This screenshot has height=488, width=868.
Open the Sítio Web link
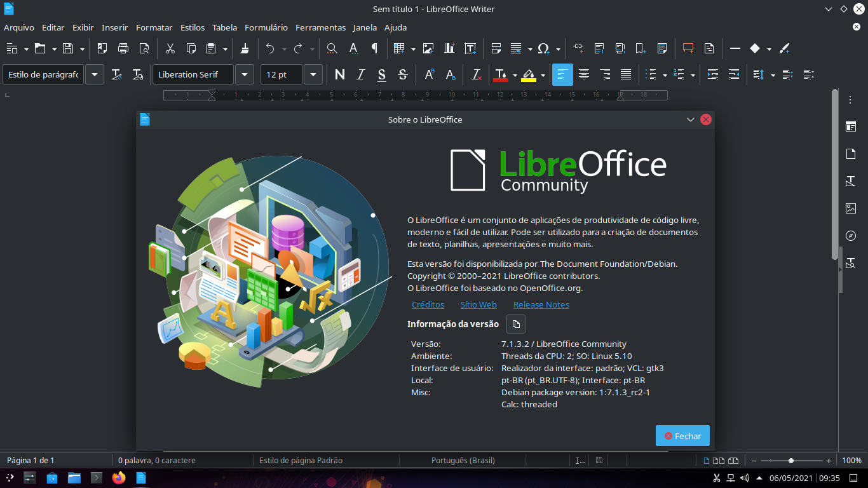[x=478, y=304]
